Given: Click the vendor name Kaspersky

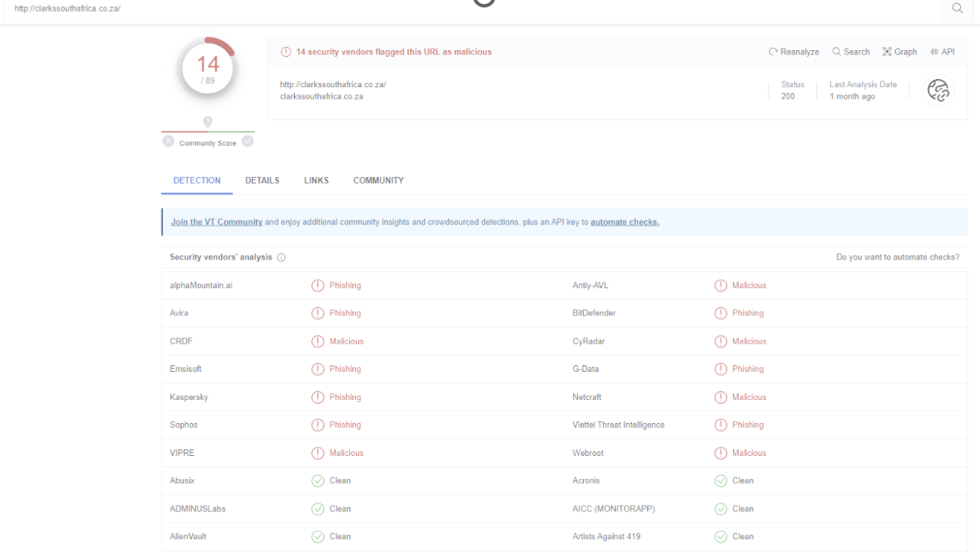Looking at the screenshot, I should click(x=189, y=397).
